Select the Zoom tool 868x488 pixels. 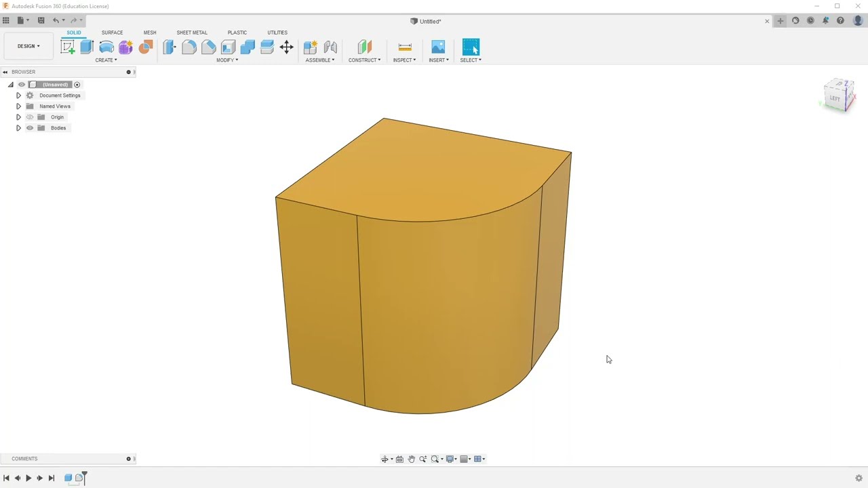coord(423,459)
